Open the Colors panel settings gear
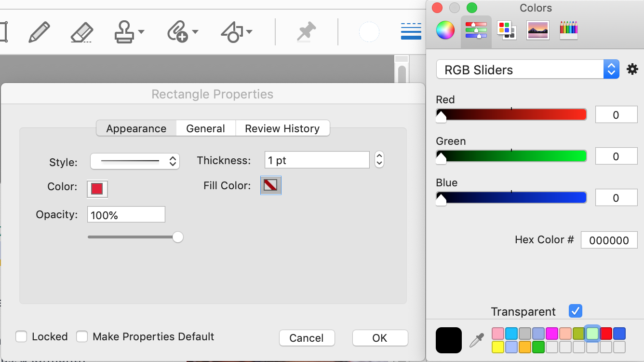Viewport: 644px width, 362px height. [x=632, y=69]
